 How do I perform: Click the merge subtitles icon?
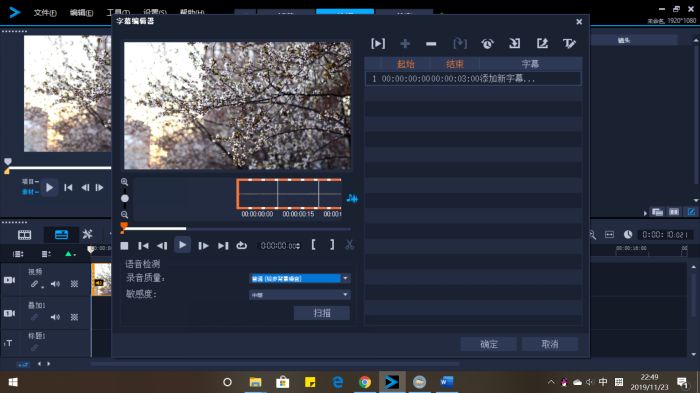460,43
